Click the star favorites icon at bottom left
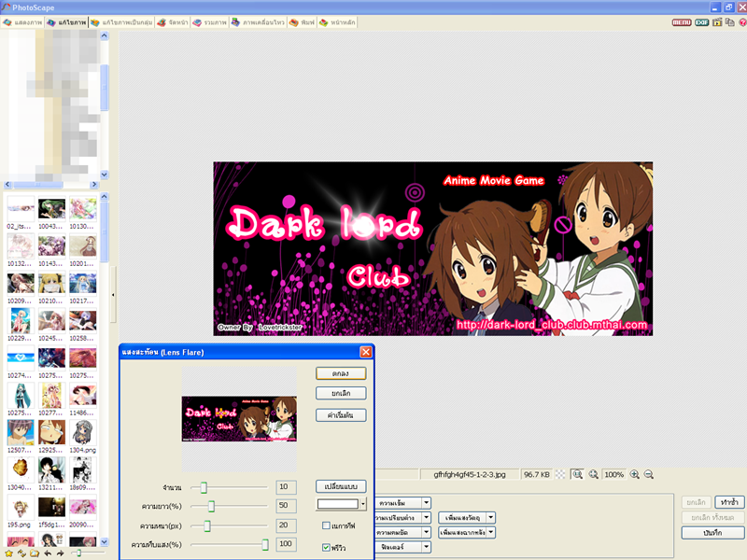This screenshot has height=560, width=747. 8,553
